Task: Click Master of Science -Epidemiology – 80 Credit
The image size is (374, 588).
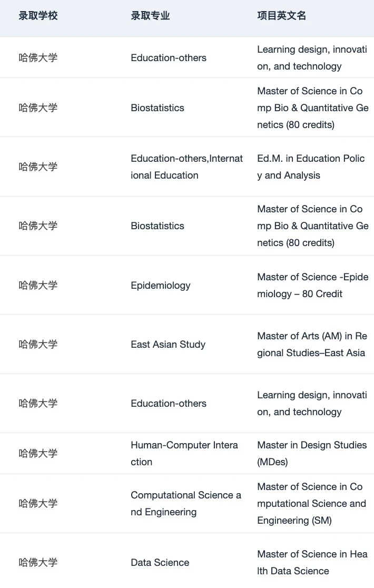Action: point(312,286)
